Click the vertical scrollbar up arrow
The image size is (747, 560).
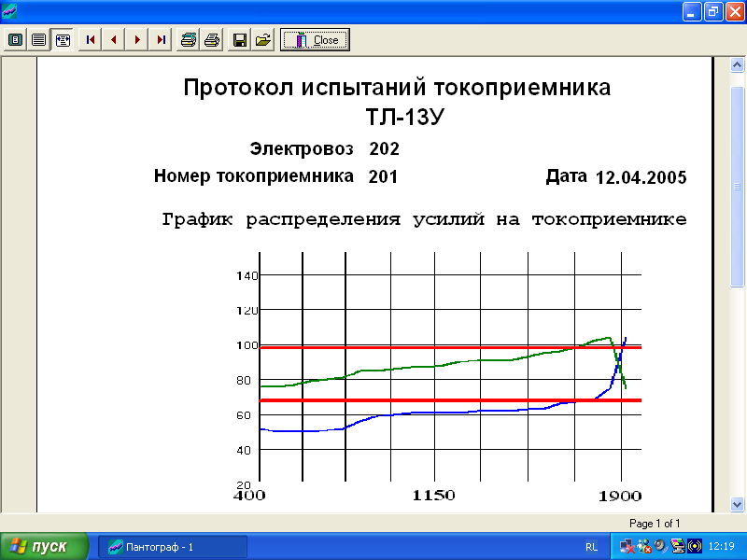pyautogui.click(x=737, y=64)
